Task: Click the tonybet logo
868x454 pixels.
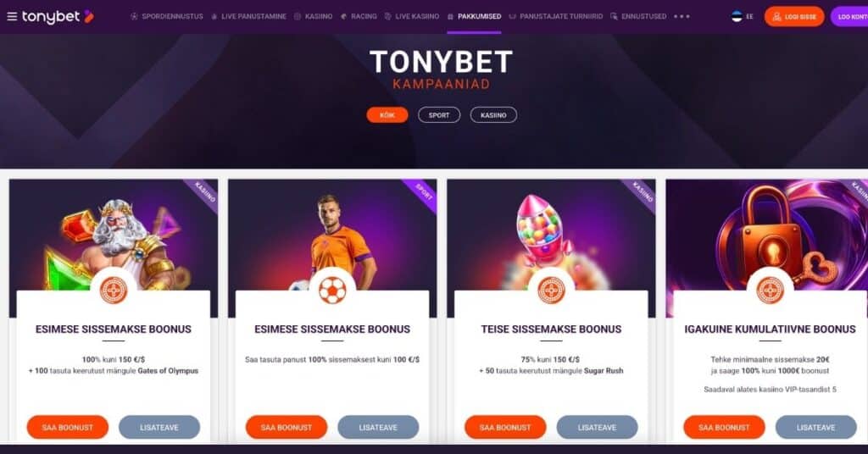Action: click(x=58, y=17)
